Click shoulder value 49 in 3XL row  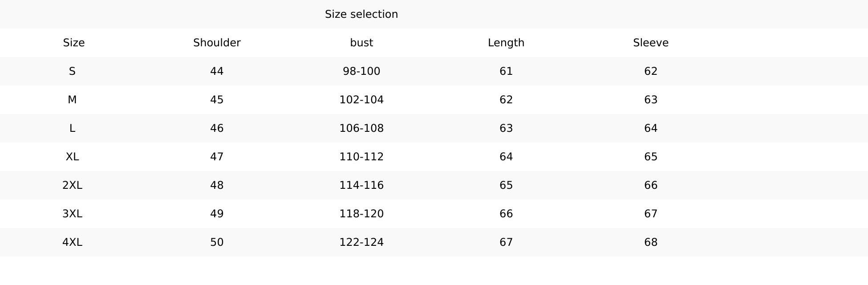[217, 214]
